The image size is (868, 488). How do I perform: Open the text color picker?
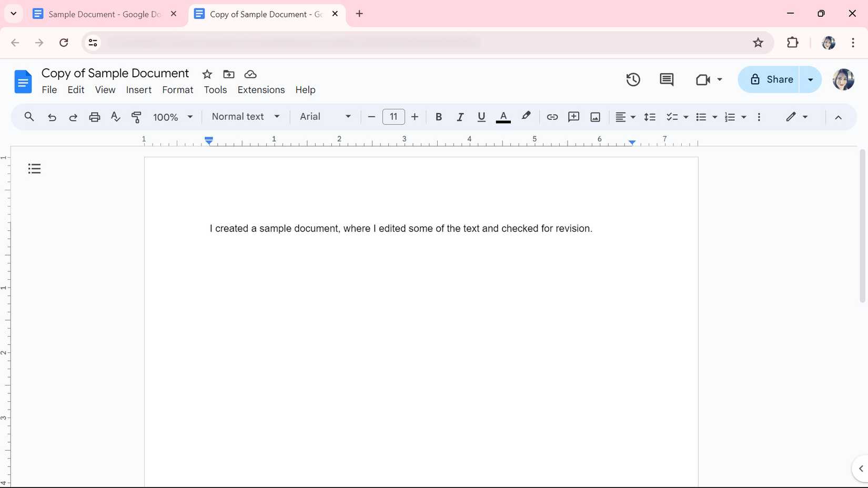503,117
